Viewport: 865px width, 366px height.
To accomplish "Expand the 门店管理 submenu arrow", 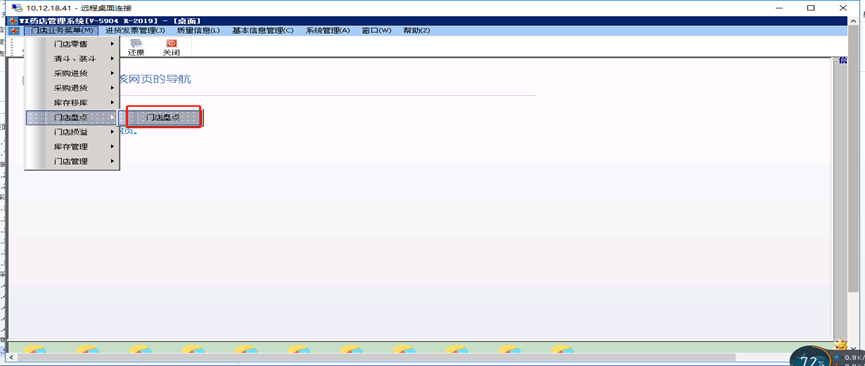I will pyautogui.click(x=112, y=161).
